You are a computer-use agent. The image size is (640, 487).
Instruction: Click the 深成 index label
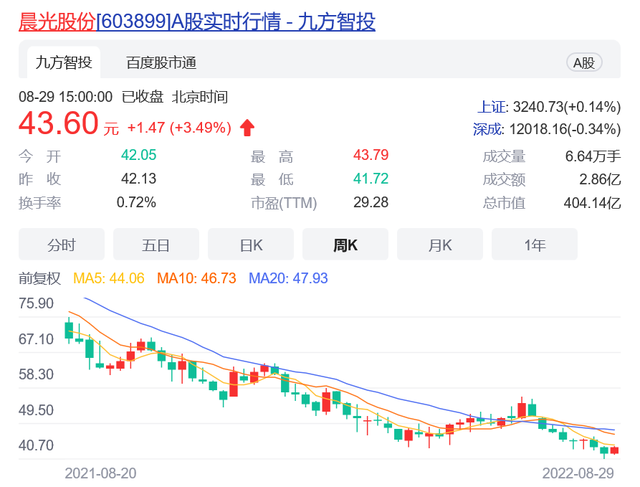[x=490, y=129]
